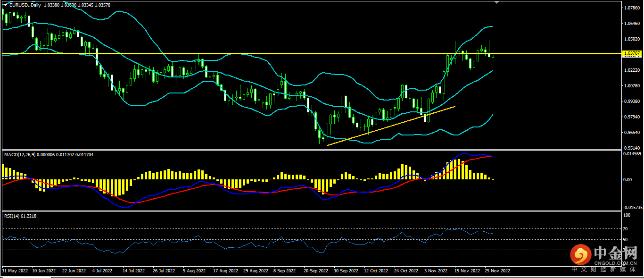Image resolution: width=644 pixels, height=278 pixels.
Task: Click the upper cyan Bollinger band line
Action: (x=122, y=14)
